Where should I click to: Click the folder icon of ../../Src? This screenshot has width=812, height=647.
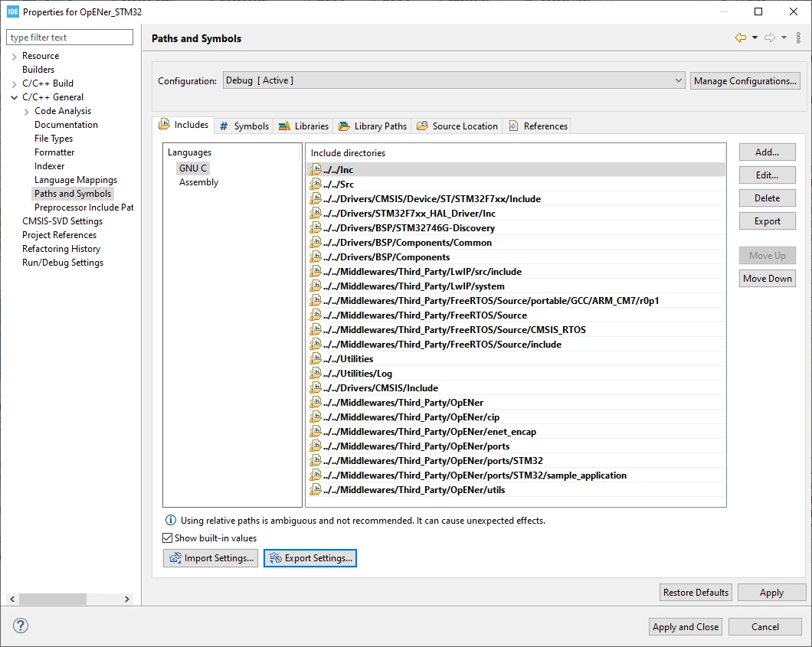[316, 184]
